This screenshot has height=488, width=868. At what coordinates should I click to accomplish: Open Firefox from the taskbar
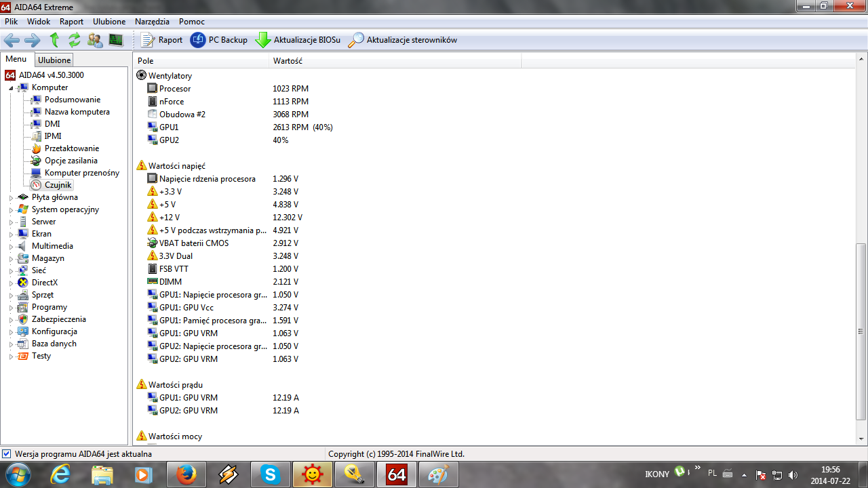[x=186, y=475]
